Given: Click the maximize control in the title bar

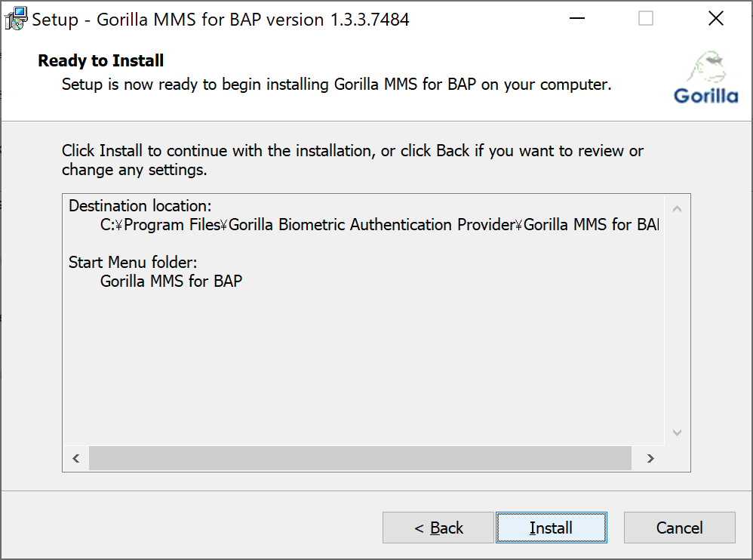Looking at the screenshot, I should click(x=645, y=18).
